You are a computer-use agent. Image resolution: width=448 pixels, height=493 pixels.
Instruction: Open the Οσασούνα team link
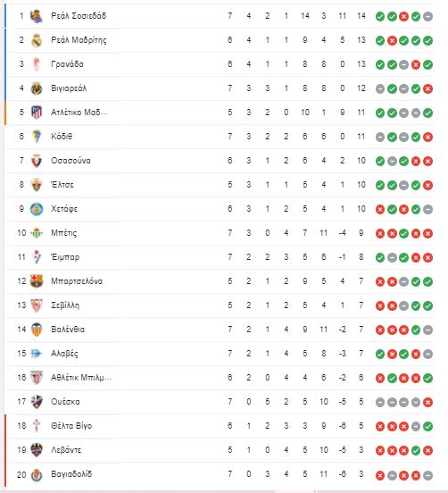point(71,161)
